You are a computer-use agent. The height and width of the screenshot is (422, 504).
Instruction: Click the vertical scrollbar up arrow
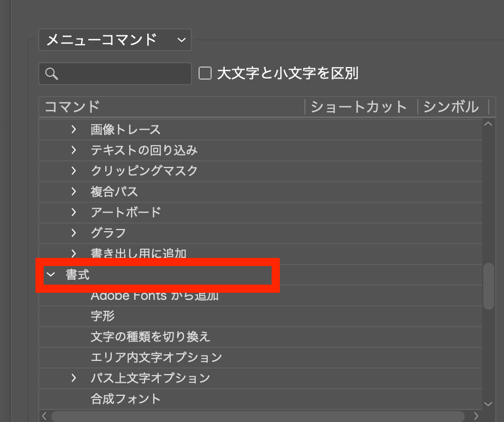[x=488, y=124]
